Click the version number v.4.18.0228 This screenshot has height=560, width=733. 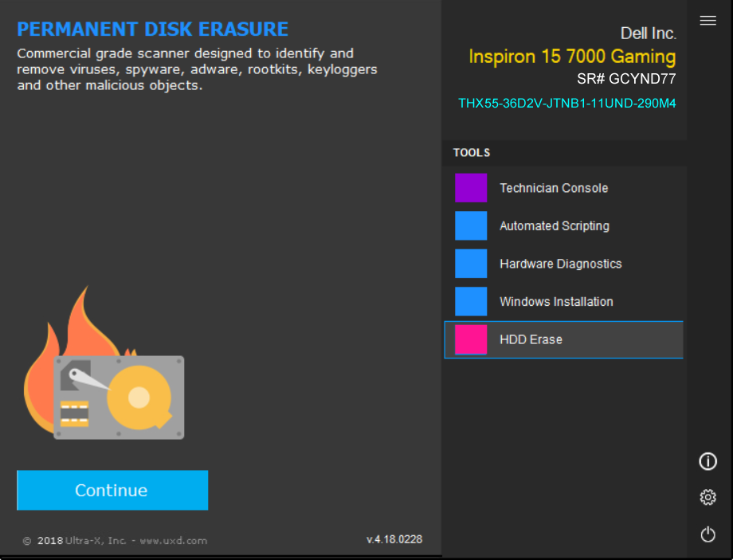pyautogui.click(x=394, y=539)
